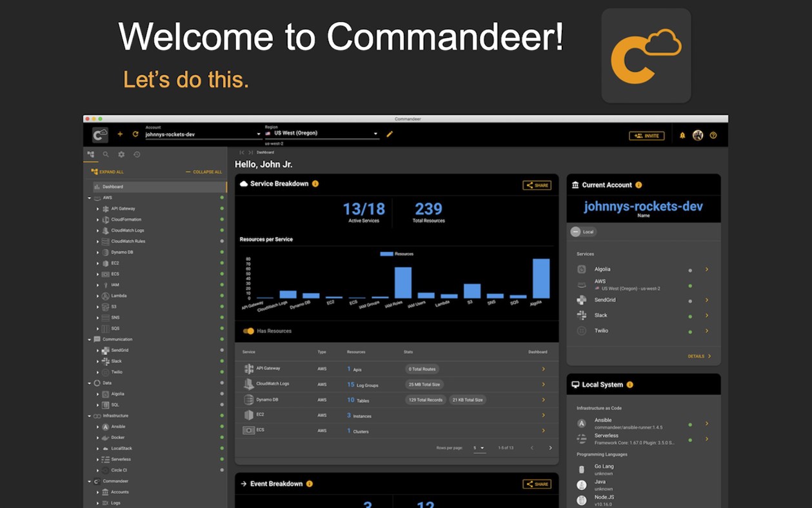Open the notifications bell icon
The image size is (812, 508).
(682, 136)
